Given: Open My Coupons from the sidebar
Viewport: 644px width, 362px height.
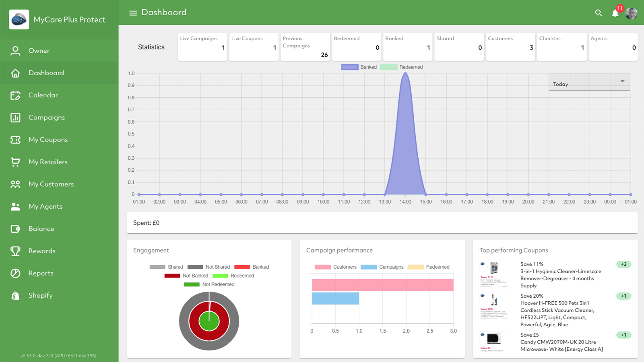Looking at the screenshot, I should (x=48, y=139).
